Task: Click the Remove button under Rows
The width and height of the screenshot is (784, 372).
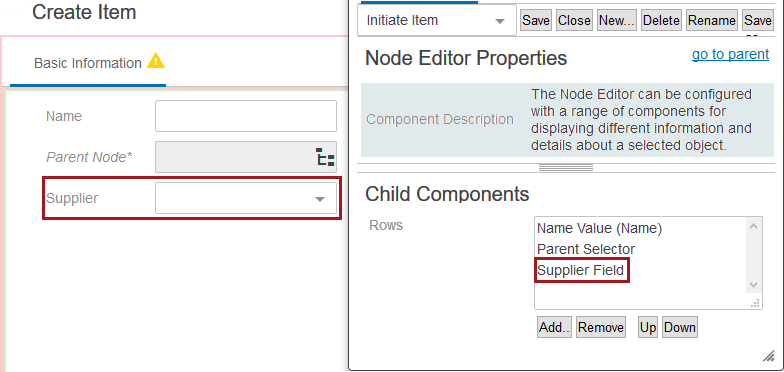Action: [601, 327]
